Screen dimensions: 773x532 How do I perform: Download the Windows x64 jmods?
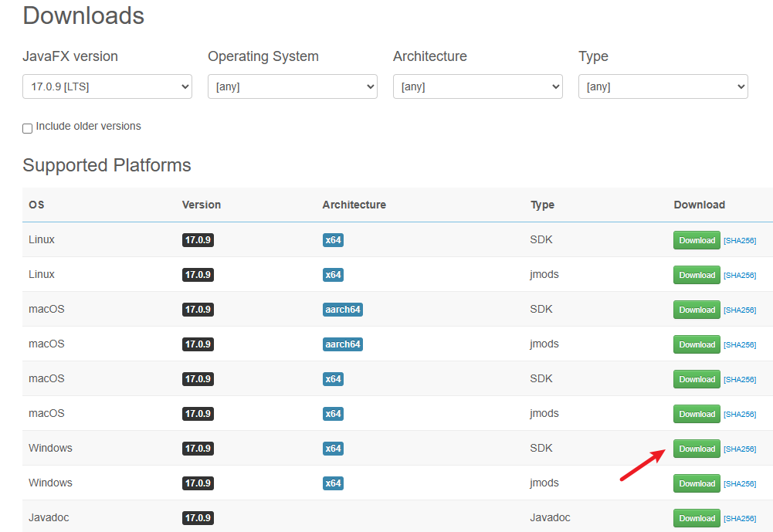click(697, 483)
